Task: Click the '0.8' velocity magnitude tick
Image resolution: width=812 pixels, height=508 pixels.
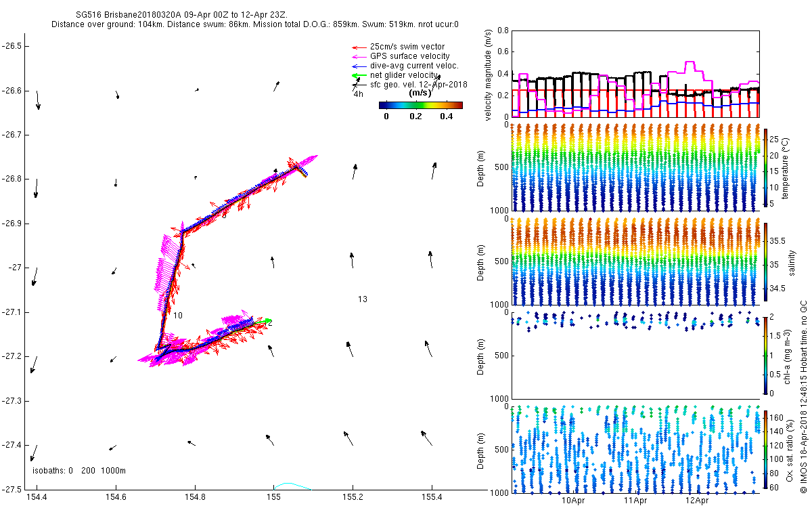Action: pyautogui.click(x=502, y=30)
